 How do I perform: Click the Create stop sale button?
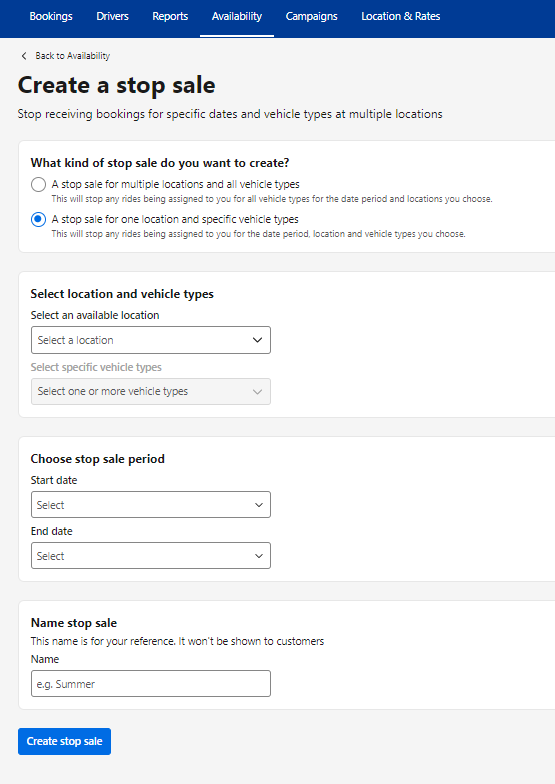tap(64, 742)
